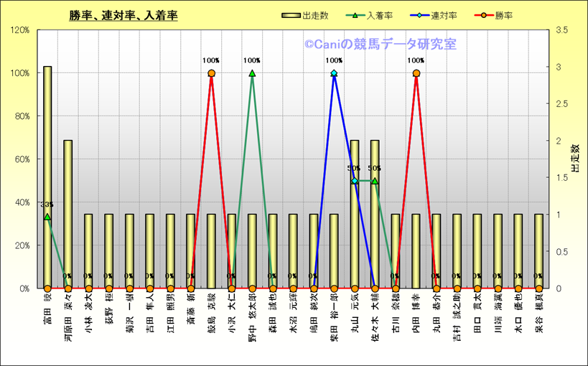Select the 33% green triangle for 富田 暁
The image size is (588, 366).
[47, 217]
